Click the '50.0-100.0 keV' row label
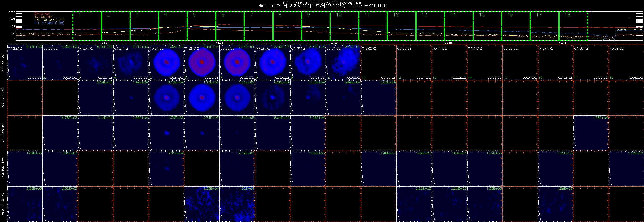644x222 pixels. 3,204
